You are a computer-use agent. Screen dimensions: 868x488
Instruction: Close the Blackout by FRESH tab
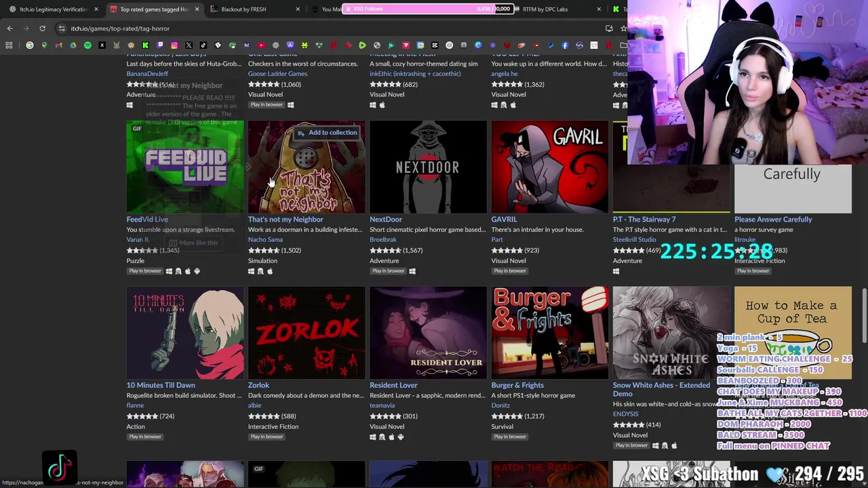(298, 9)
